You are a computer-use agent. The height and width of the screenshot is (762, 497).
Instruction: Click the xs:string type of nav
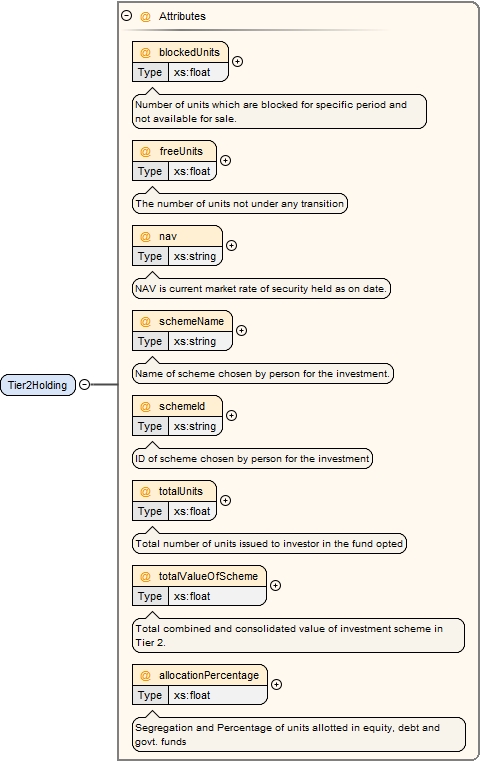pyautogui.click(x=195, y=256)
